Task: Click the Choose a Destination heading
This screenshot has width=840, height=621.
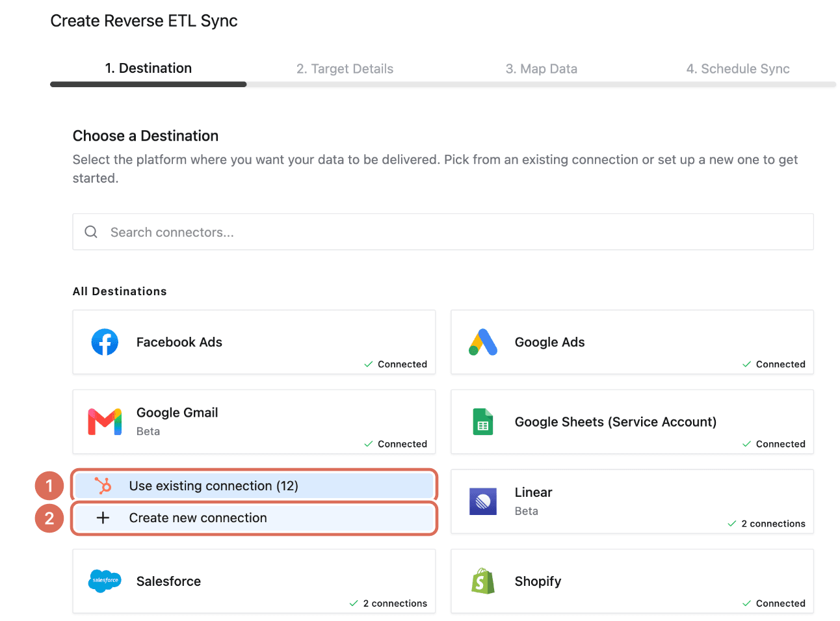Action: tap(146, 136)
